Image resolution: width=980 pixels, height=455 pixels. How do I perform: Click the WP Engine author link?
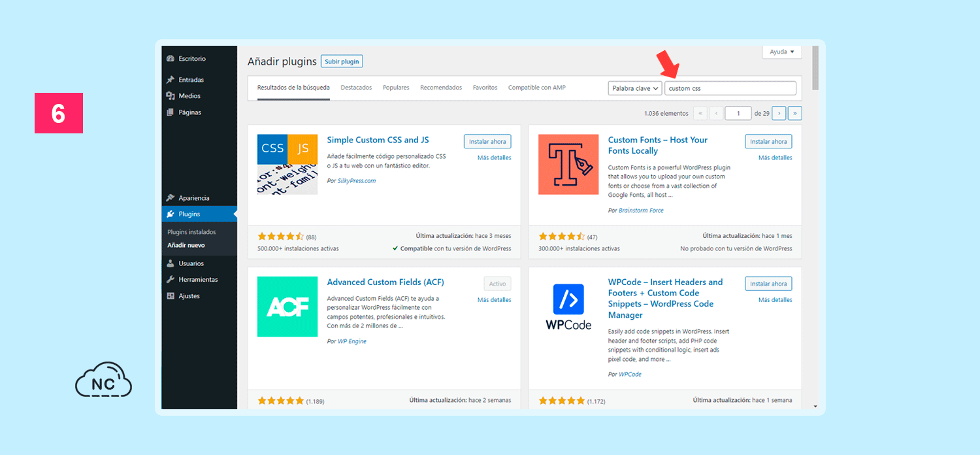351,341
